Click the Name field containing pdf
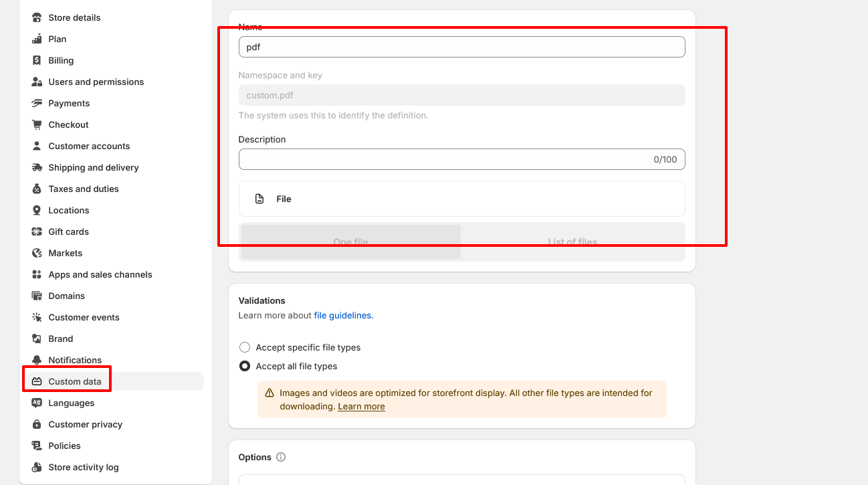868x485 pixels. [461, 47]
